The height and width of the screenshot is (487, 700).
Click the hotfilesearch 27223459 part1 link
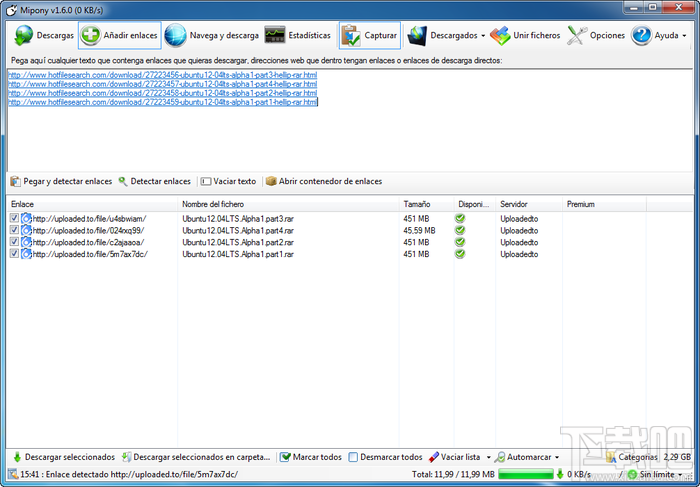point(162,102)
